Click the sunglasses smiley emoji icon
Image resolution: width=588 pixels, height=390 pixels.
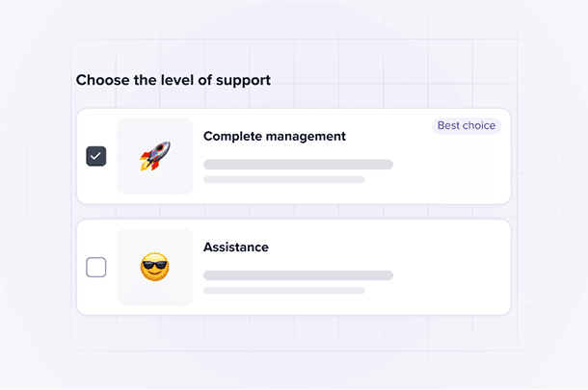tap(154, 267)
